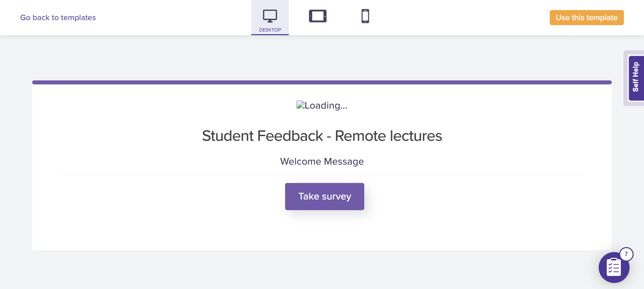Click the Loading... placeholder text
This screenshot has width=644, height=289.
(x=326, y=106)
